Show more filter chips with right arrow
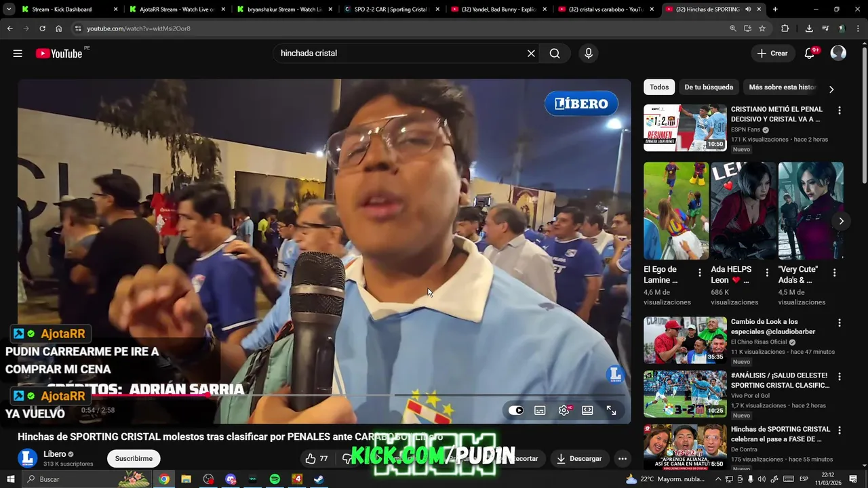The image size is (868, 488). [831, 89]
